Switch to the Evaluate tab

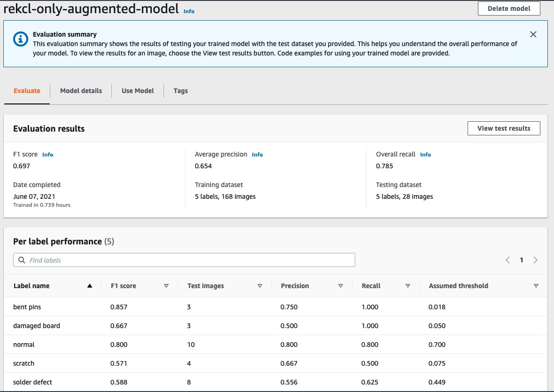[27, 91]
